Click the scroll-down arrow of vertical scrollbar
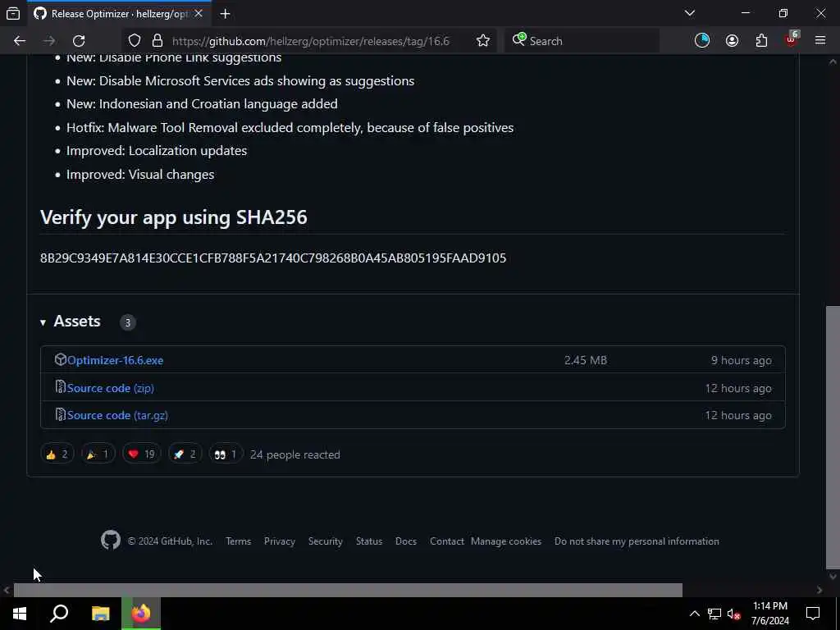This screenshot has height=630, width=840. pos(833,577)
